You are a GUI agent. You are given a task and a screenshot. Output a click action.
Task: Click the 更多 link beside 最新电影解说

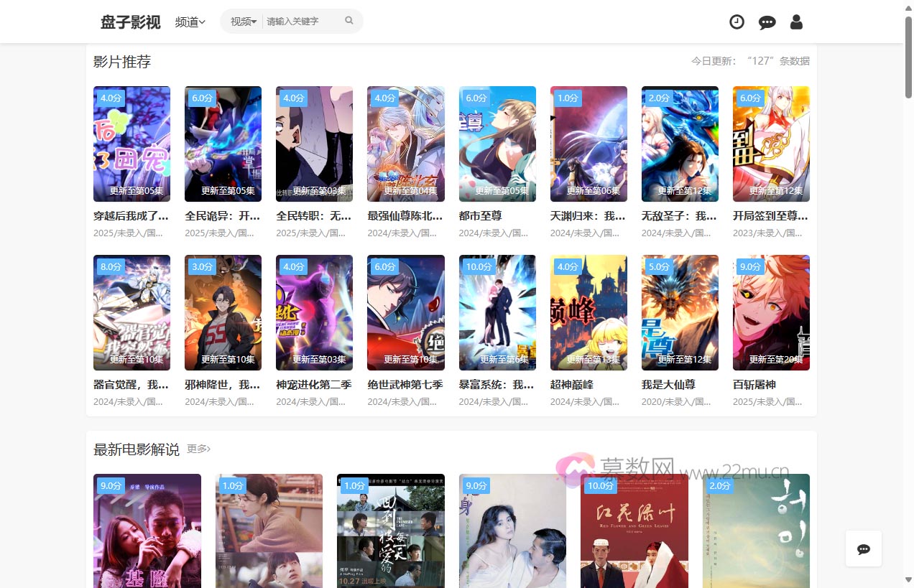pyautogui.click(x=198, y=449)
